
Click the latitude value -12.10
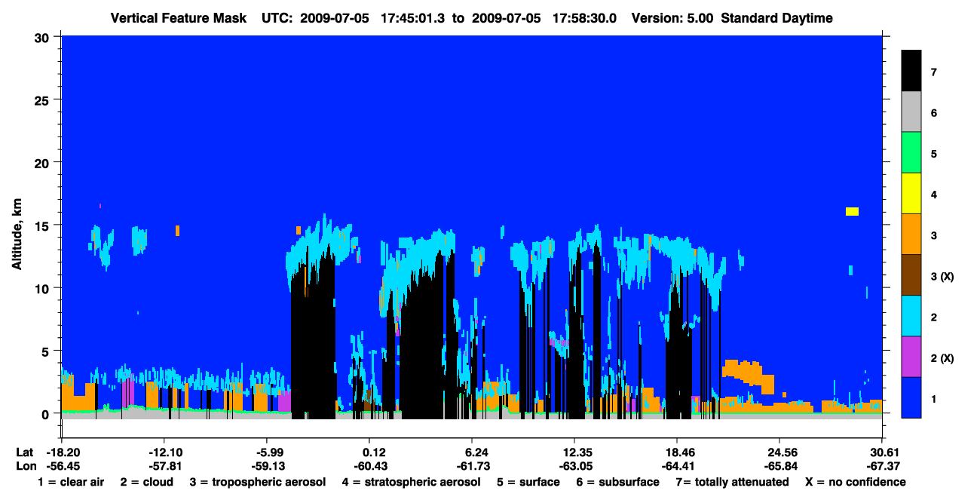click(x=164, y=452)
